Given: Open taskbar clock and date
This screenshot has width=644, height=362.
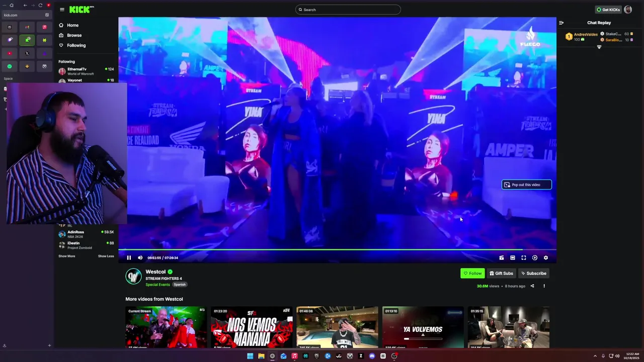Looking at the screenshot, I should coord(632,356).
